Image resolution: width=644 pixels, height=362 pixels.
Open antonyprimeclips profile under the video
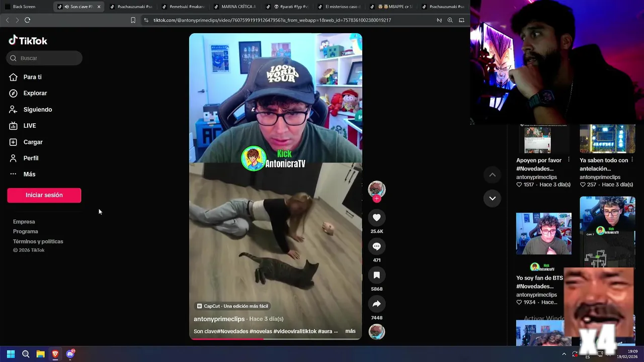(219, 319)
